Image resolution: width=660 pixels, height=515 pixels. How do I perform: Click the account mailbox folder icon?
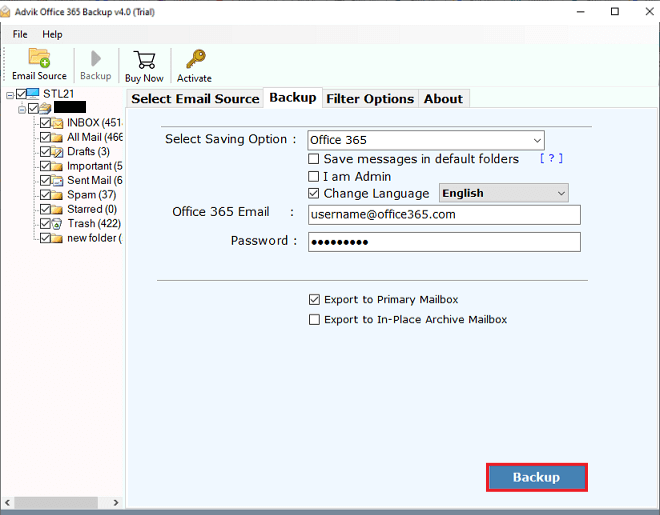(x=45, y=108)
